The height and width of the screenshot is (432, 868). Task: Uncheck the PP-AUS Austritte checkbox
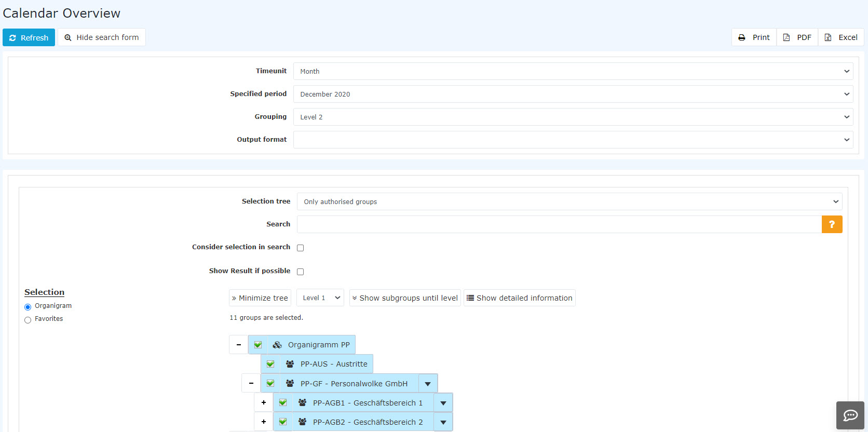click(270, 364)
